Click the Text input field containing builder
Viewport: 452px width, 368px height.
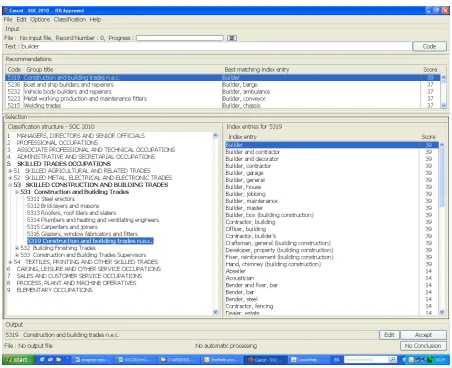tap(216, 46)
